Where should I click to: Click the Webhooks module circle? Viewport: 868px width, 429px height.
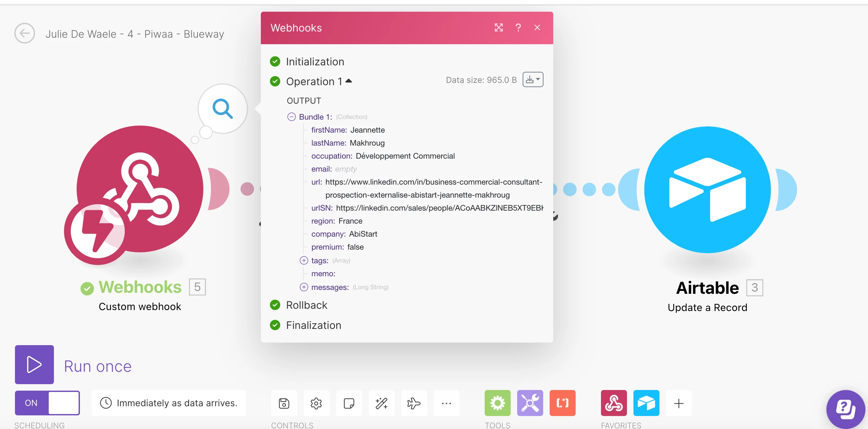coord(140,189)
